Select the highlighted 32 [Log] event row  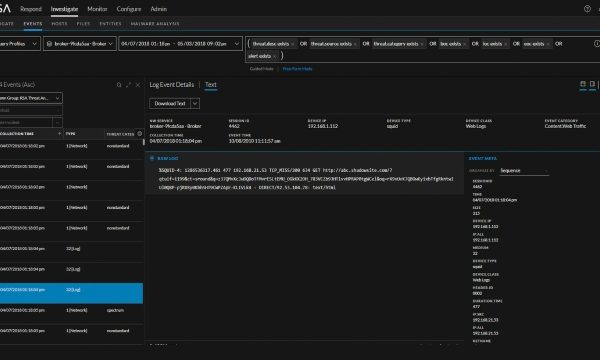pos(71,293)
